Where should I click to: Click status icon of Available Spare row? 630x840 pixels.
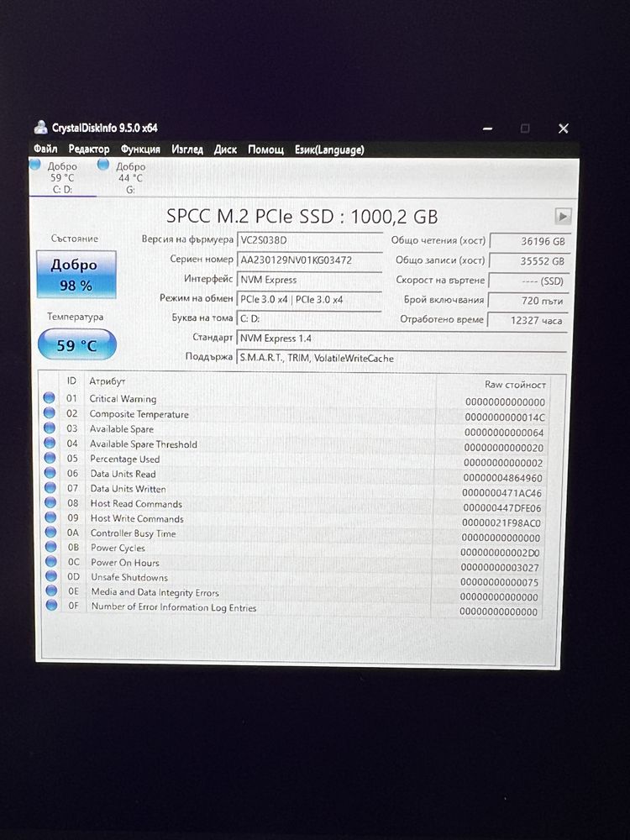pos(50,428)
